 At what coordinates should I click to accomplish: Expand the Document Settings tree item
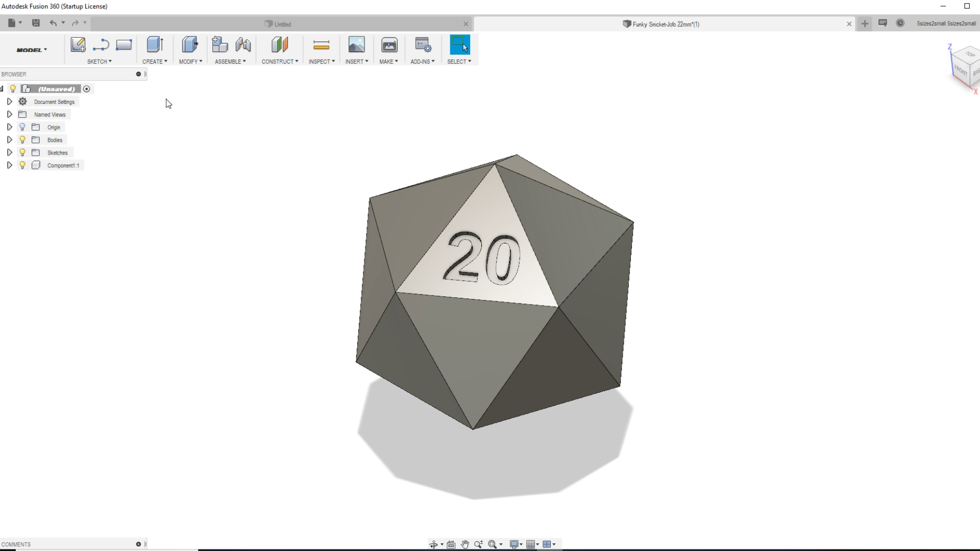click(9, 102)
